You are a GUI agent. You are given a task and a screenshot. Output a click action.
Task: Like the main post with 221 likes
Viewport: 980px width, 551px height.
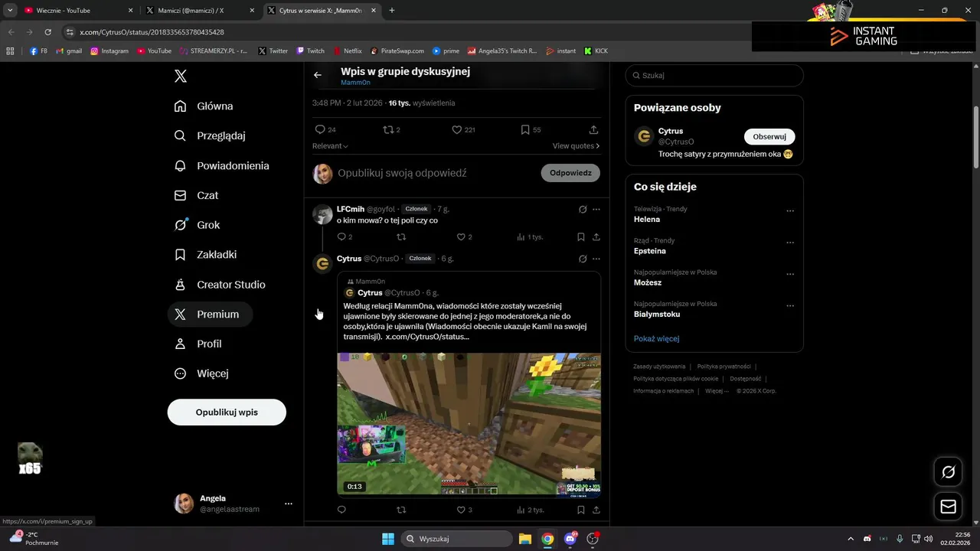463,129
